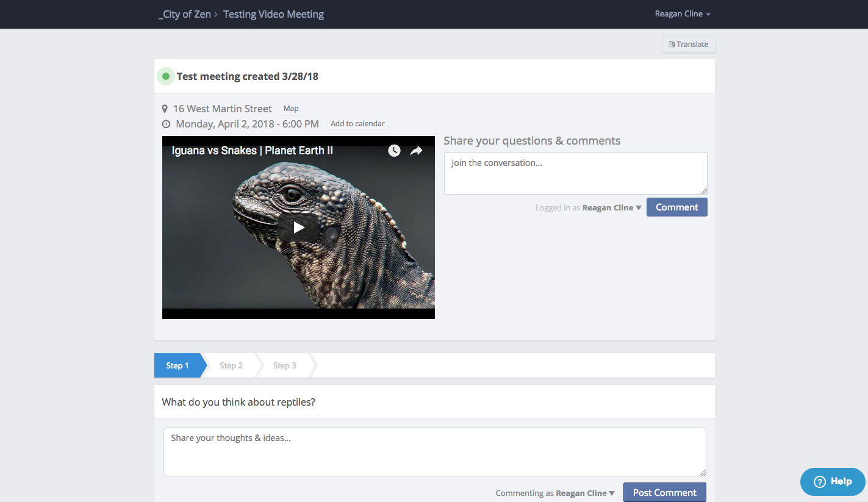Click the Translate button
This screenshot has width=868, height=502.
click(x=688, y=44)
